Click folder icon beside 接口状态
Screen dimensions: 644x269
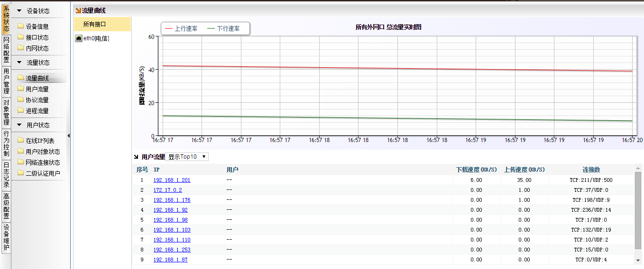[x=20, y=37]
